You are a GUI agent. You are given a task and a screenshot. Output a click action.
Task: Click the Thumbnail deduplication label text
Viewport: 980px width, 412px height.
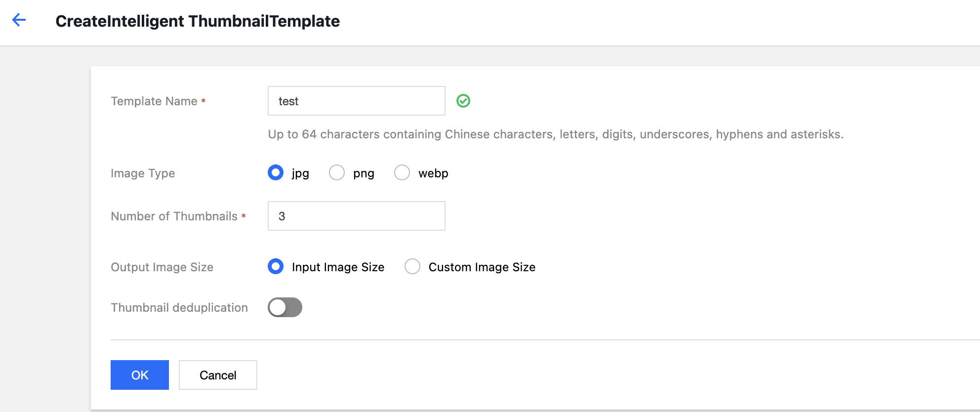pos(179,308)
